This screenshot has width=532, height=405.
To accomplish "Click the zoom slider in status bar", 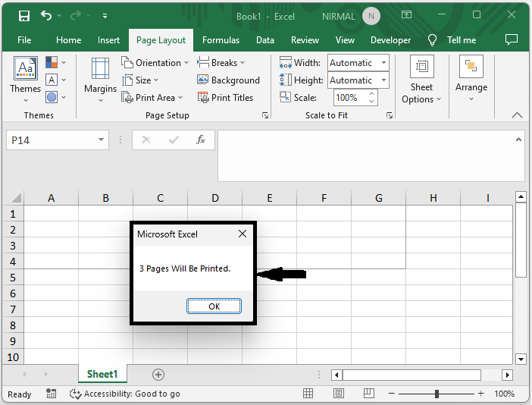I will 437,394.
